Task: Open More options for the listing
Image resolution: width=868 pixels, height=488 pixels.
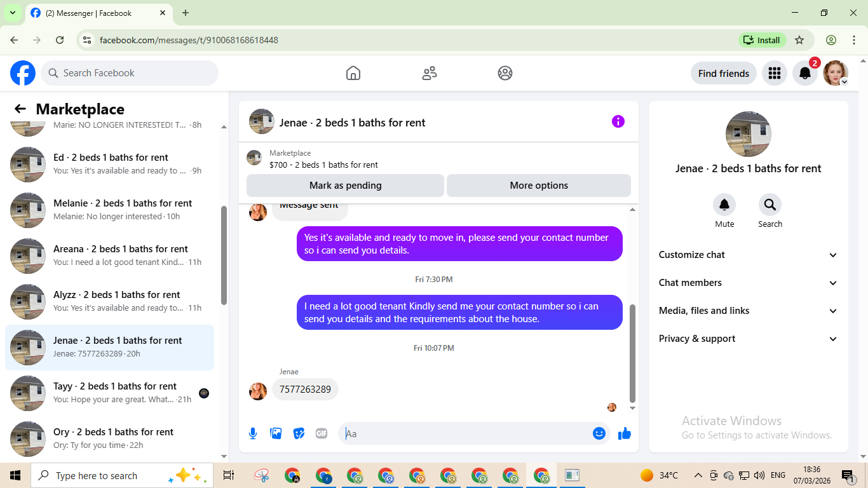Action: (x=539, y=186)
